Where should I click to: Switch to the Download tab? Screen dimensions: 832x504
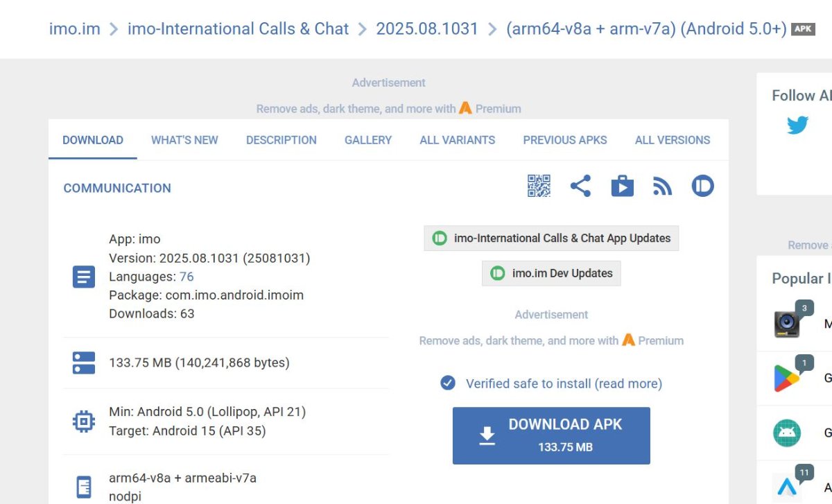tap(93, 140)
